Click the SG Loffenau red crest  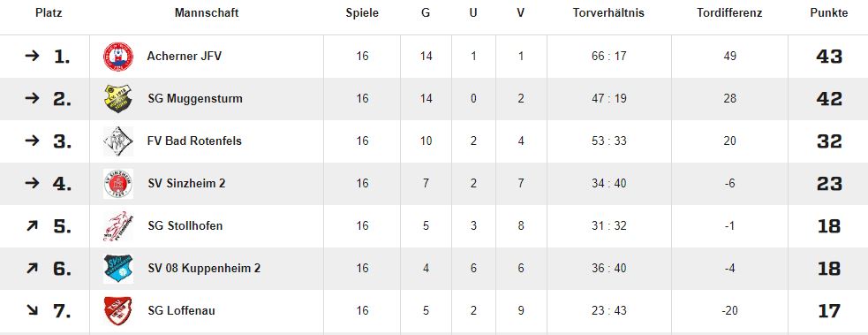(x=118, y=311)
